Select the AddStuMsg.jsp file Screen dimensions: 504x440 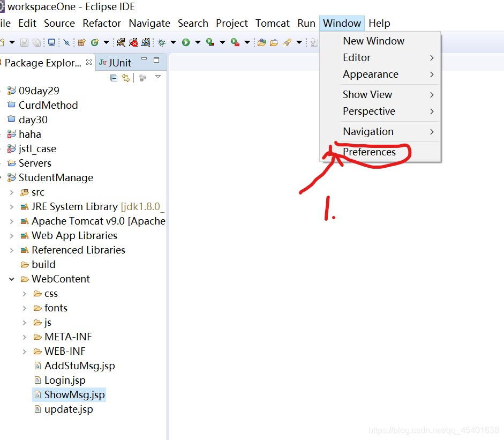click(74, 366)
